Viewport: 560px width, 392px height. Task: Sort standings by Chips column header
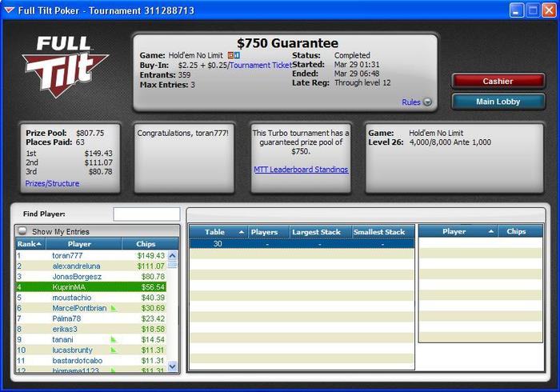click(x=150, y=244)
